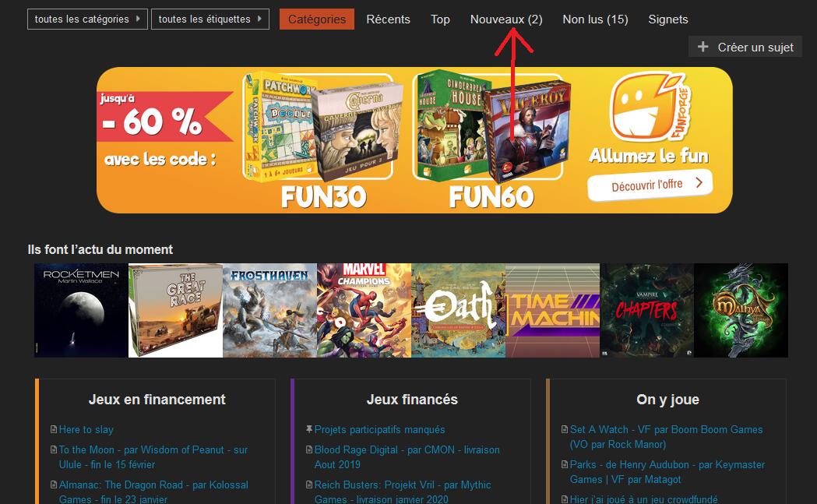Open 'Projets participatifs manqués' pinned topic
Image resolution: width=817 pixels, height=504 pixels.
click(379, 429)
